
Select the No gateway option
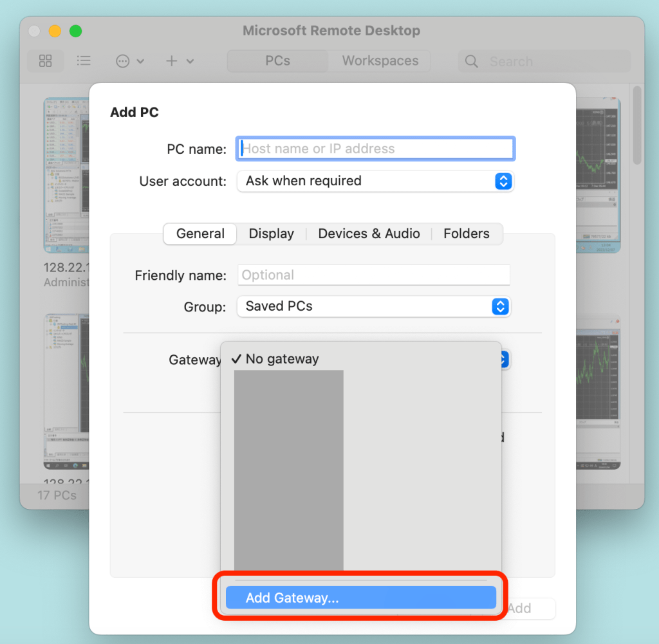(x=282, y=359)
